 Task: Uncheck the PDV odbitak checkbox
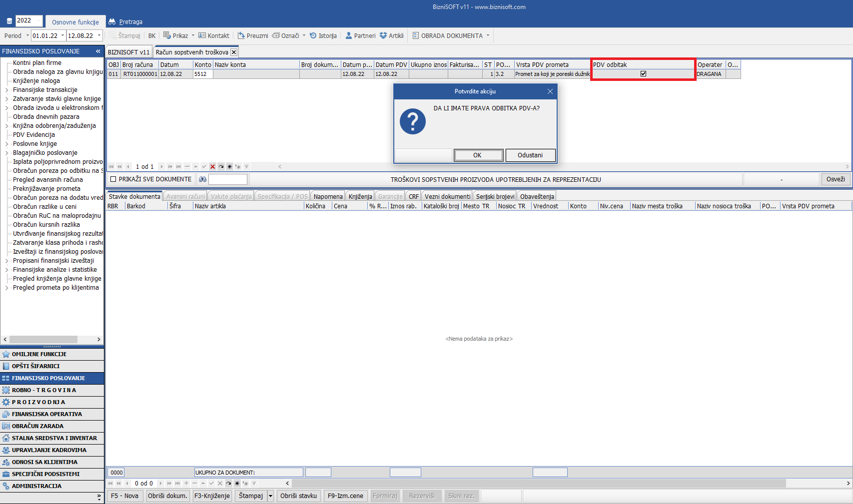(643, 74)
